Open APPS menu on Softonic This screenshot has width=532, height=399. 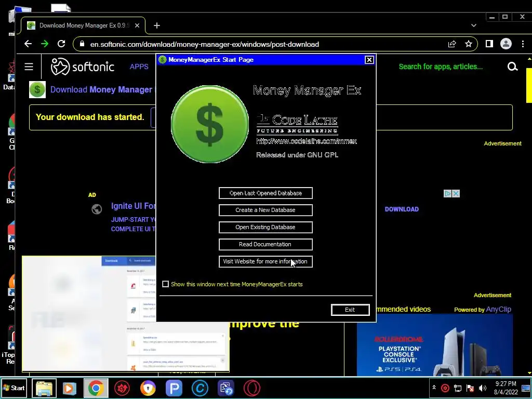[139, 66]
